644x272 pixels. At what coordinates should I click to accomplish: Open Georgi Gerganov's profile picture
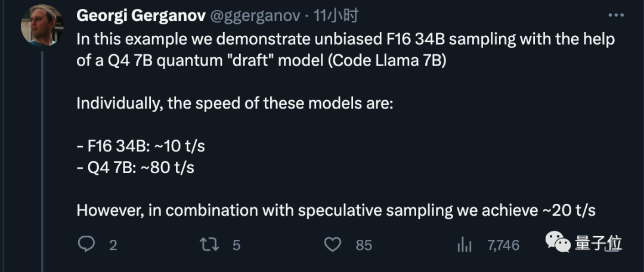42,25
